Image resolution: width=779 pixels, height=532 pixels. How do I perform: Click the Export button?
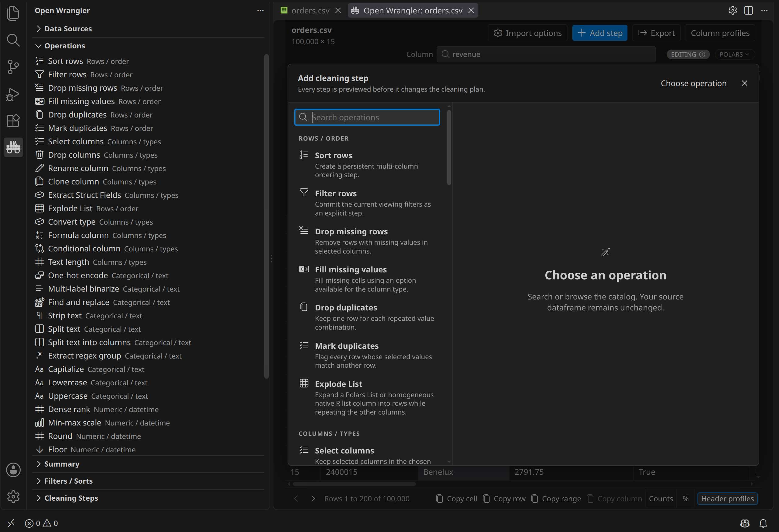click(x=656, y=33)
